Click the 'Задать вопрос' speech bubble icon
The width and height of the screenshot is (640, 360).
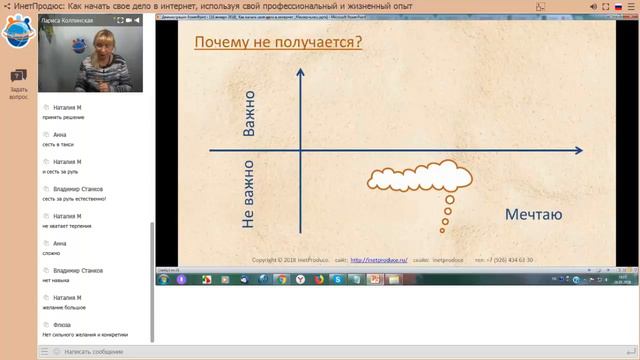click(18, 76)
